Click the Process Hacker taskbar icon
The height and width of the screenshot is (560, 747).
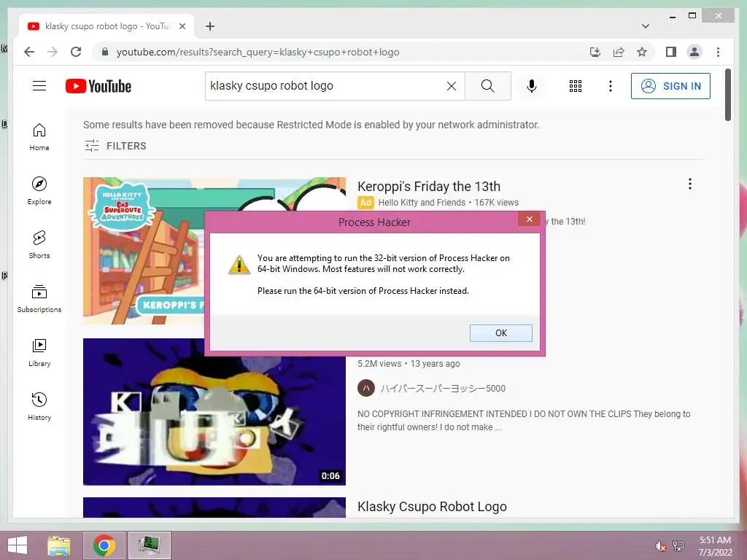149,545
